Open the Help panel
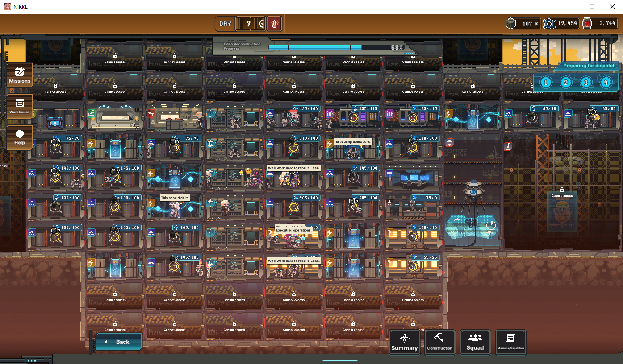623x364 pixels. tap(20, 137)
